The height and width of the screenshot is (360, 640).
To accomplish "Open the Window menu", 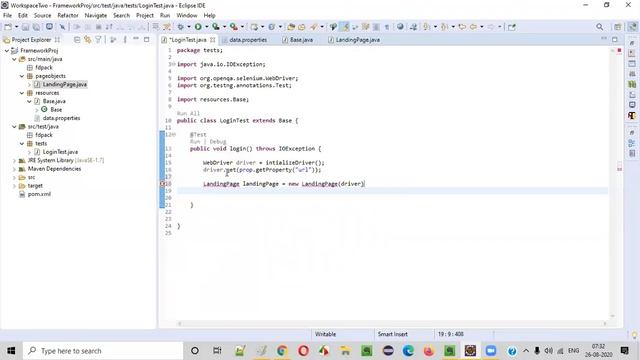I will [187, 15].
